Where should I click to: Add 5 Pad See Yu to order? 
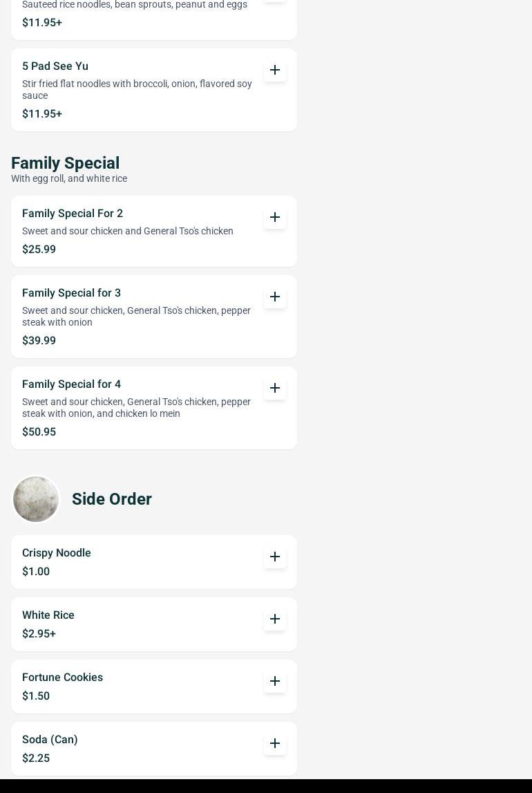[x=275, y=70]
